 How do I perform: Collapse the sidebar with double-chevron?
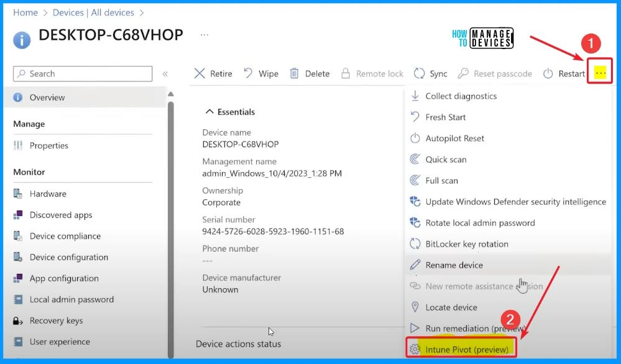(x=165, y=73)
